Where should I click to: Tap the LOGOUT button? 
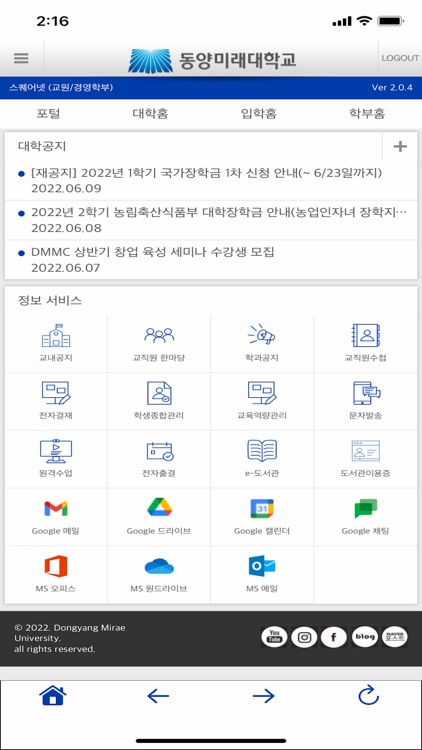click(400, 58)
